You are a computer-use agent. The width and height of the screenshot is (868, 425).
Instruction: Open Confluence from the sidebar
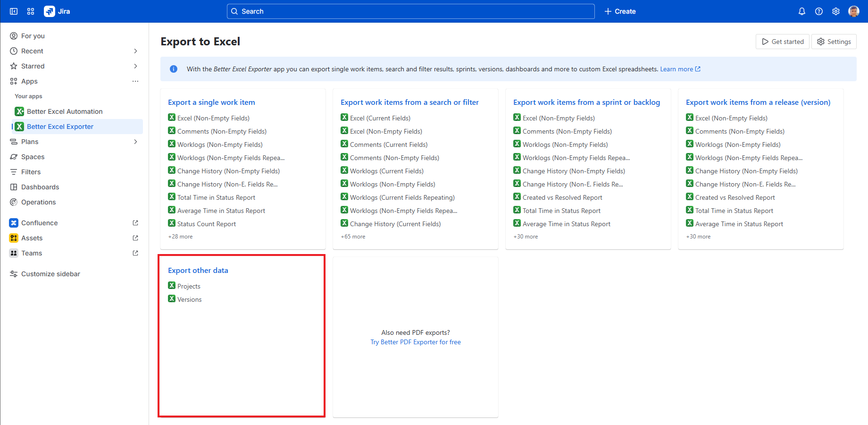pos(40,223)
